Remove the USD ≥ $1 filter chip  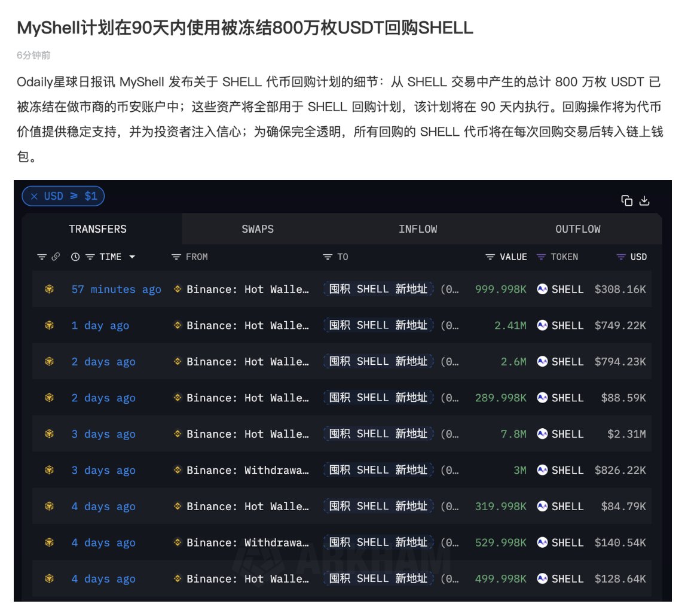point(35,196)
